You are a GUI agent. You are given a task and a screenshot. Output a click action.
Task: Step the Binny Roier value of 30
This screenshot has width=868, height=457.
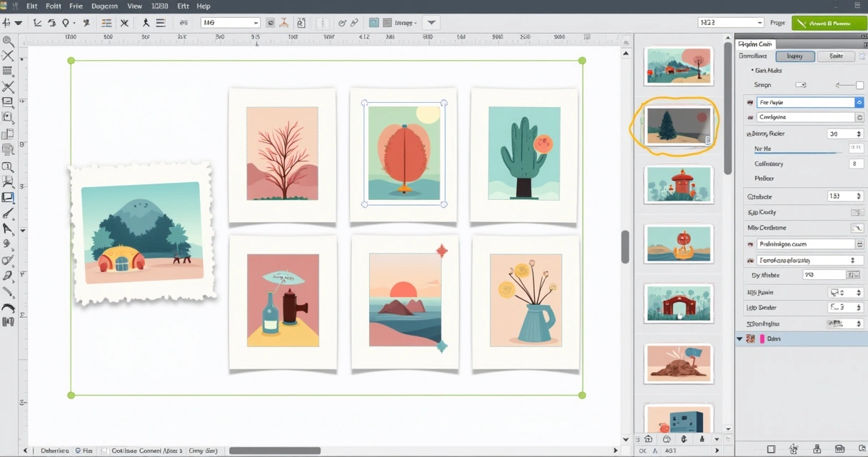[857, 134]
